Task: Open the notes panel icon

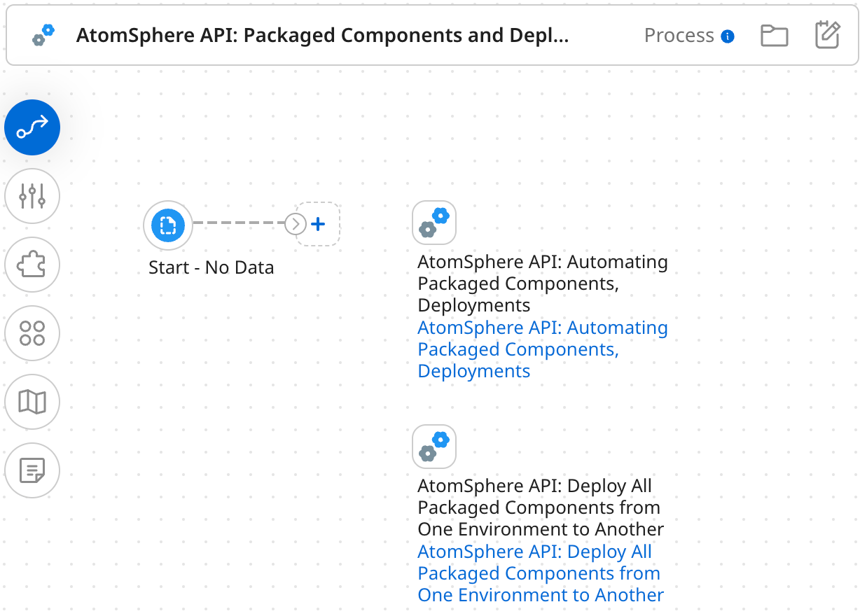Action: 32,470
